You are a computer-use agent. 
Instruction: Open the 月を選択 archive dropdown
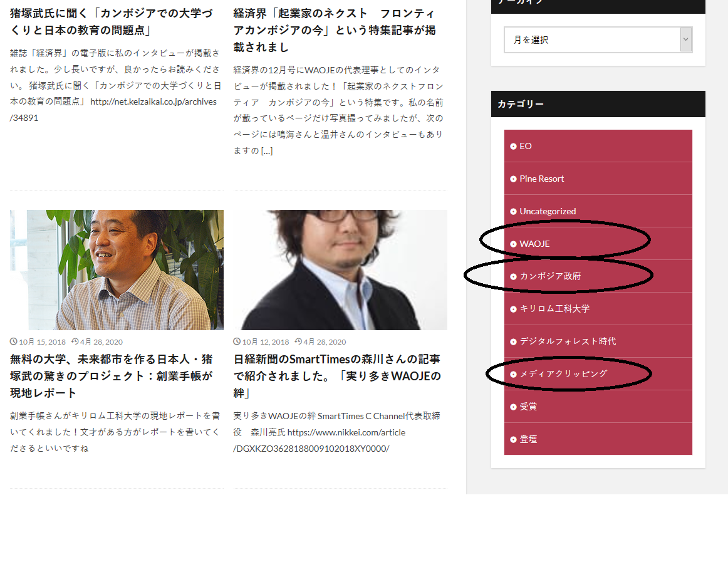pos(598,39)
